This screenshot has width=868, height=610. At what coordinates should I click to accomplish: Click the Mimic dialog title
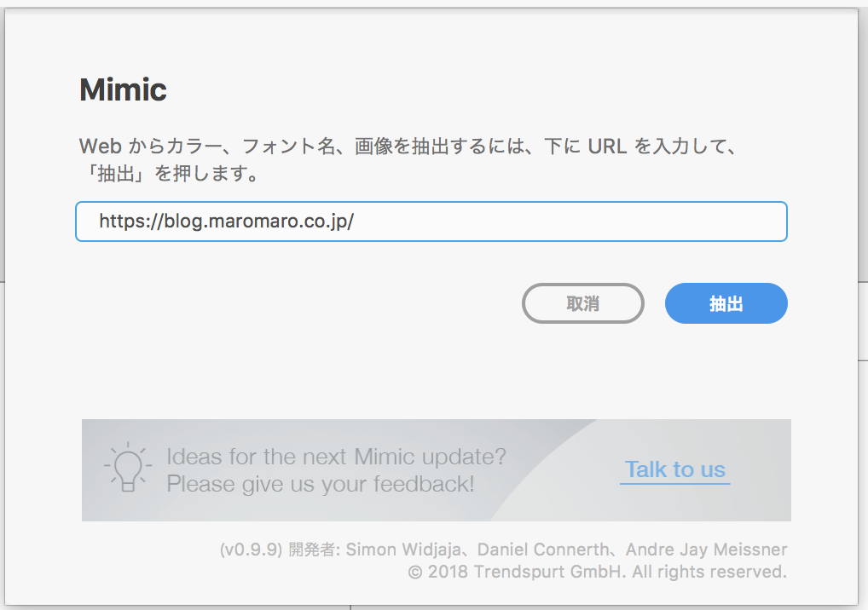(x=123, y=89)
